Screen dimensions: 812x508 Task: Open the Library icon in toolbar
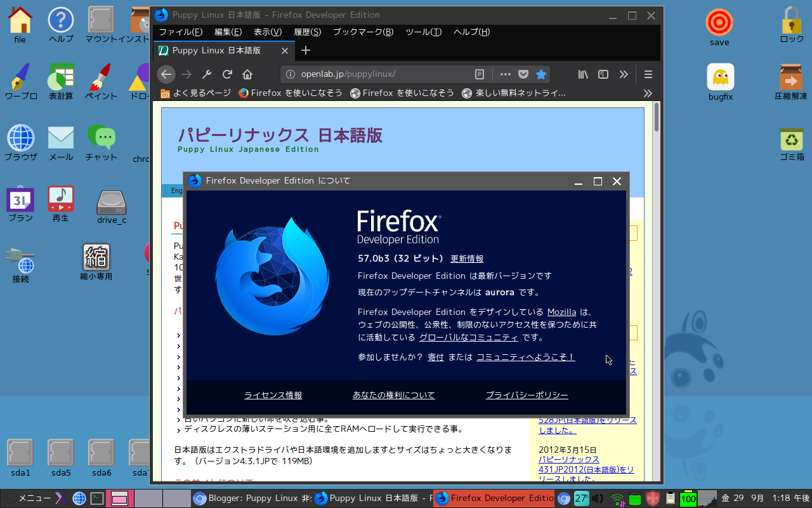pyautogui.click(x=583, y=74)
